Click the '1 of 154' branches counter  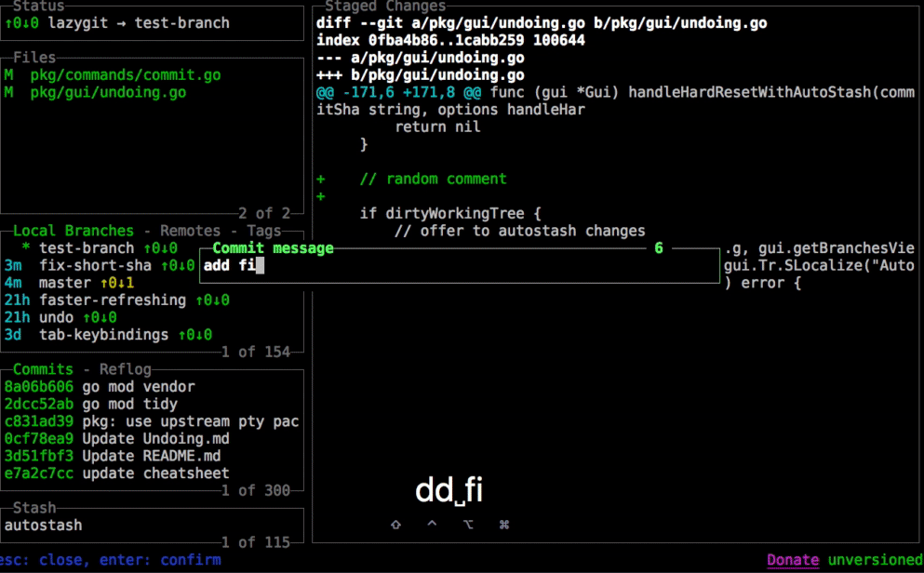[x=256, y=353]
